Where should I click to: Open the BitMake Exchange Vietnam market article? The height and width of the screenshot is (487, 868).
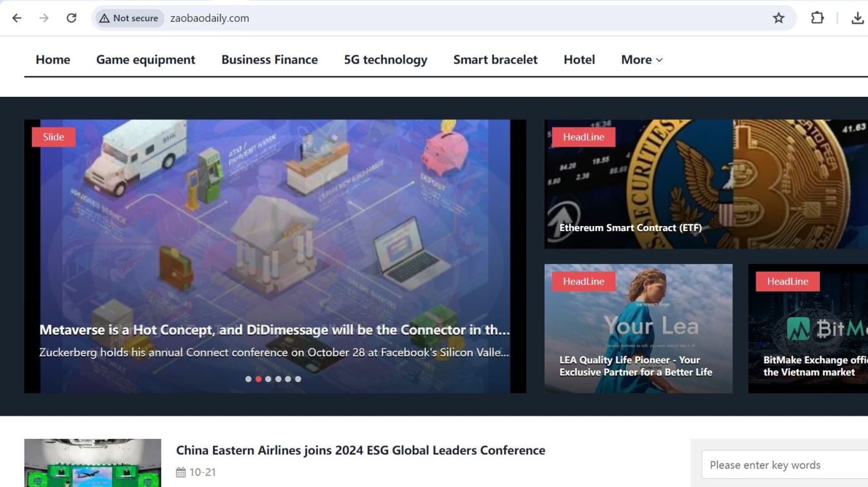tap(815, 366)
